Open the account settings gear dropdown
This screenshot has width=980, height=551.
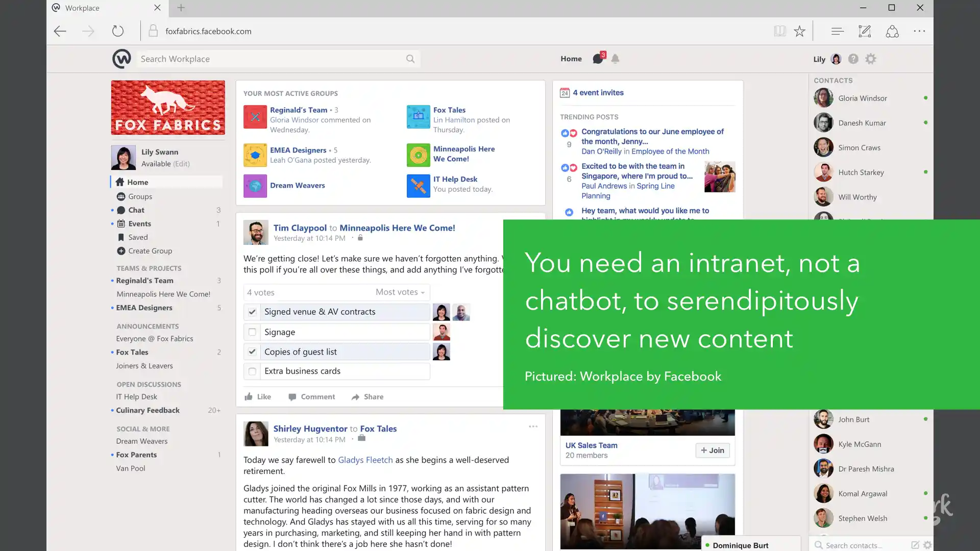tap(871, 59)
